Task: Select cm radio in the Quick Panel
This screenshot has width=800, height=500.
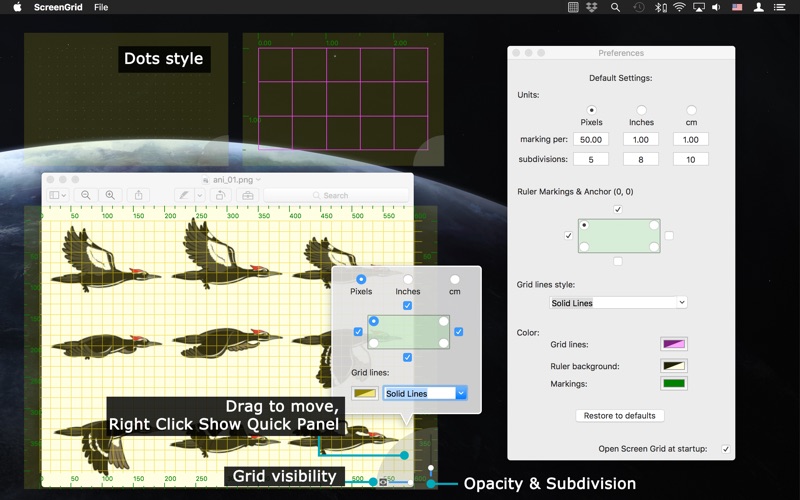Action: tap(455, 279)
